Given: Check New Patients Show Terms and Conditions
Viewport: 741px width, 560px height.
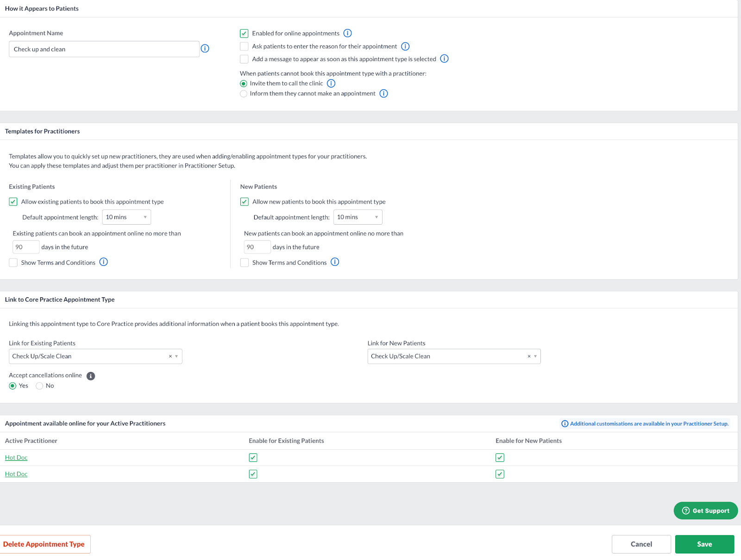Looking at the screenshot, I should (245, 263).
